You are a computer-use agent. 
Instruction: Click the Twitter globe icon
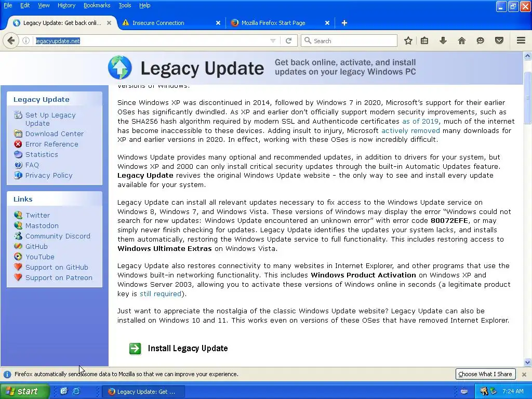click(18, 215)
